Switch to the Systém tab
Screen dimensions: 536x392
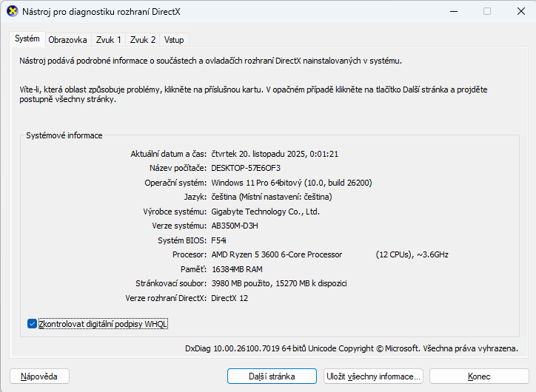pos(27,39)
